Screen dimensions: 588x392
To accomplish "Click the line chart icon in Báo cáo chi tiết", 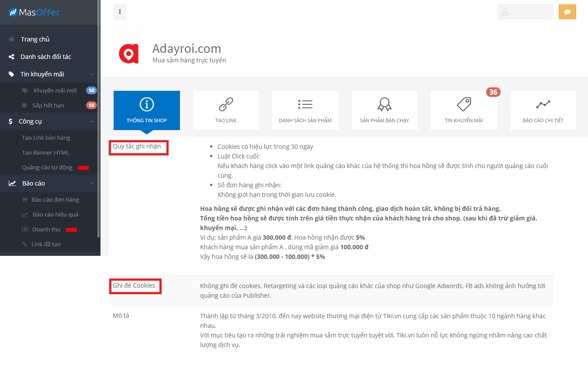I will coord(543,104).
